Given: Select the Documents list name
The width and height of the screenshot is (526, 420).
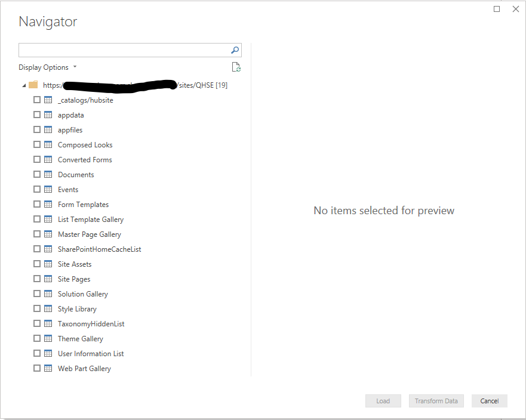Looking at the screenshot, I should (x=76, y=175).
